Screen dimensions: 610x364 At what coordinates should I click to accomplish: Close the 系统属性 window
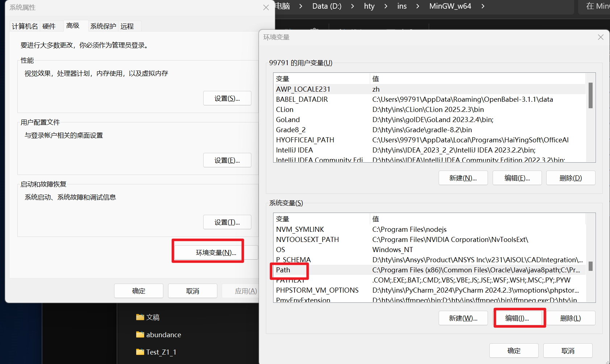tap(266, 7)
